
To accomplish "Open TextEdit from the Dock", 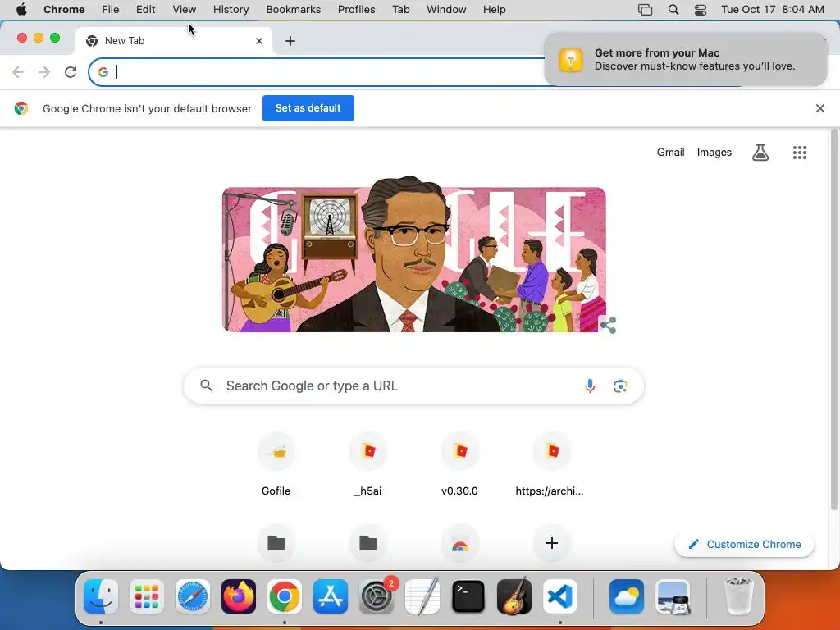I will point(422,596).
